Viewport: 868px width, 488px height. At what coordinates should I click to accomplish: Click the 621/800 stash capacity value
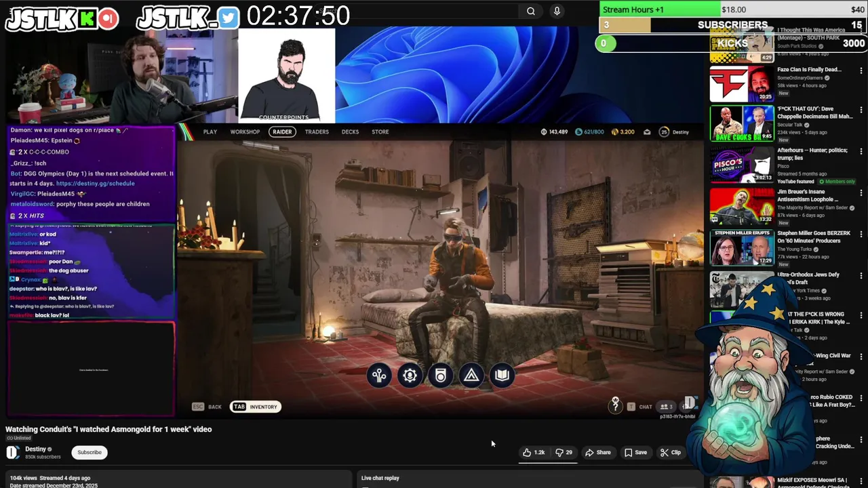tap(593, 132)
